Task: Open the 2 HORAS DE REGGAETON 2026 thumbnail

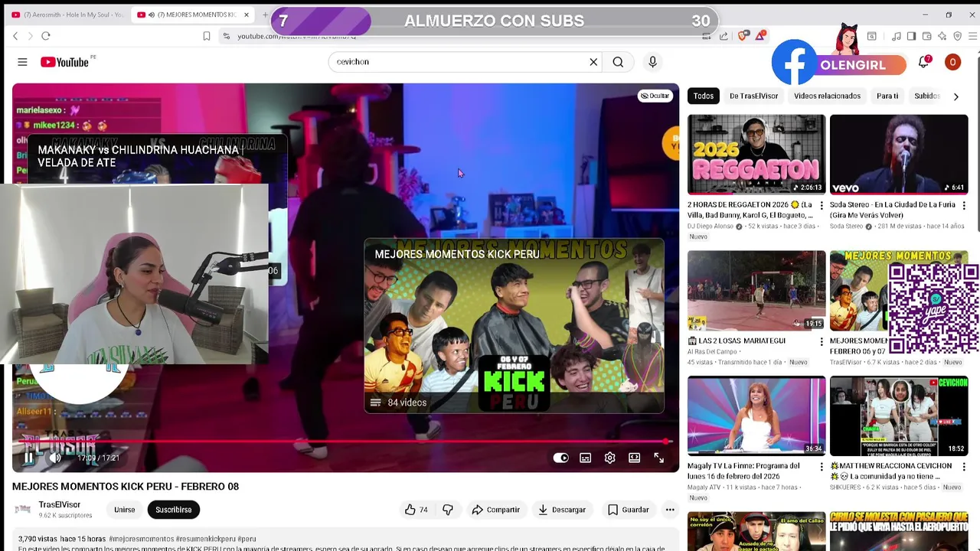Action: pyautogui.click(x=756, y=154)
